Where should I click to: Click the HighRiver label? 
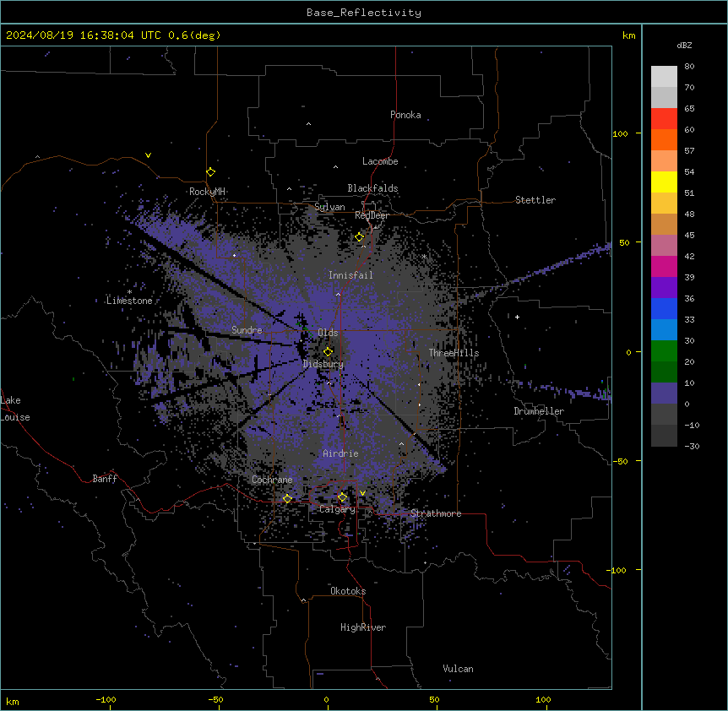(x=363, y=627)
